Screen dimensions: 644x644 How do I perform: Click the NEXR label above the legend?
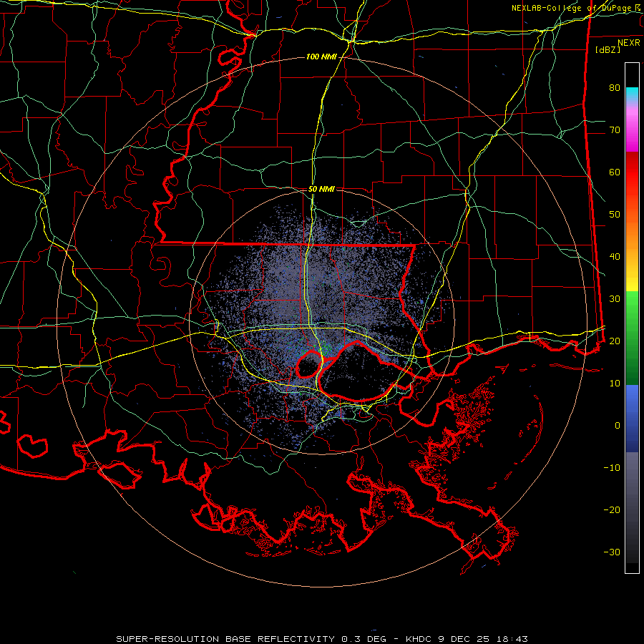(x=629, y=43)
